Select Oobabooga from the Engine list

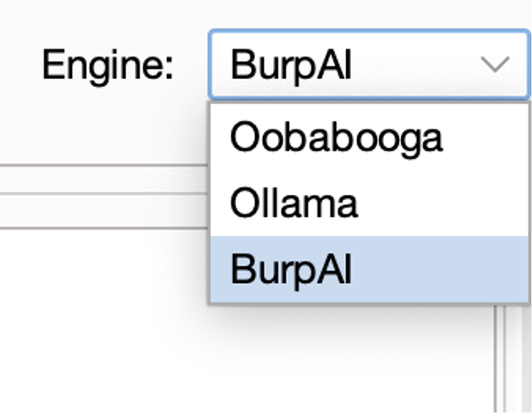(336, 137)
